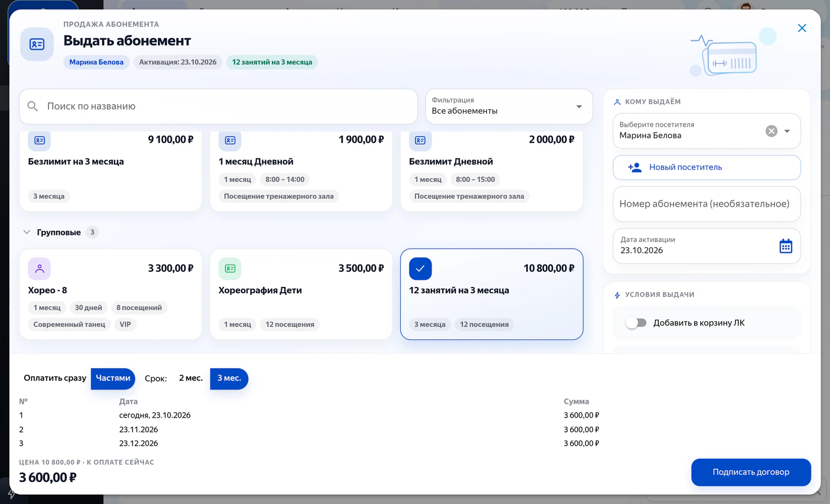
Task: Open the calendar for activation date
Action: 786,246
